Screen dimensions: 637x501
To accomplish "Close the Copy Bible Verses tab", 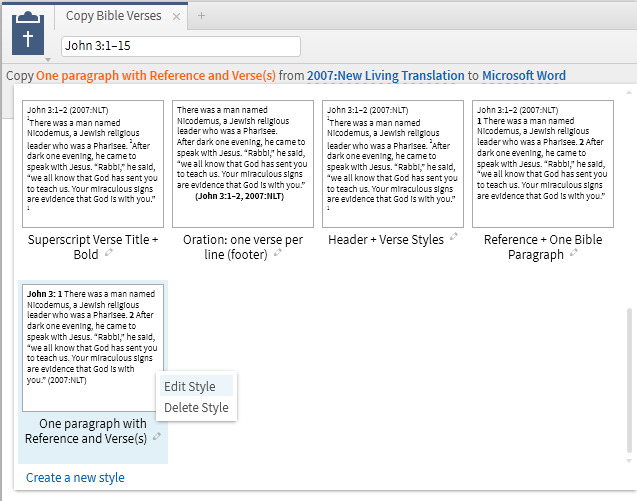I will pyautogui.click(x=176, y=17).
